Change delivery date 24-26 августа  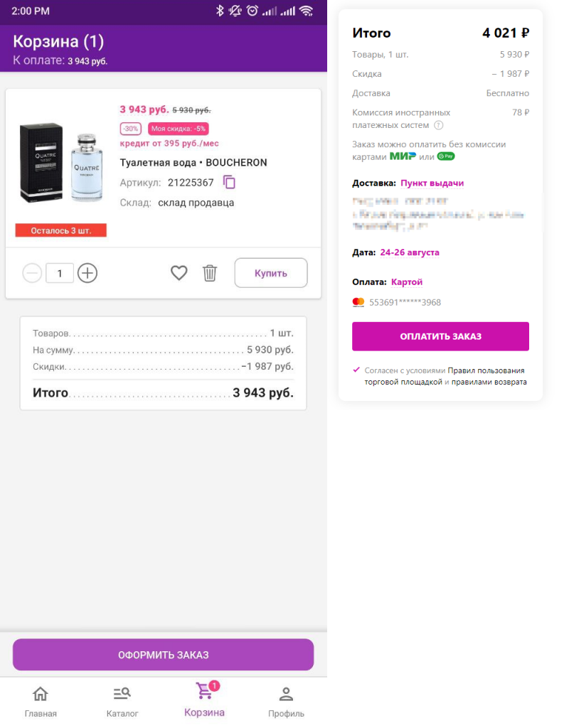(x=410, y=252)
